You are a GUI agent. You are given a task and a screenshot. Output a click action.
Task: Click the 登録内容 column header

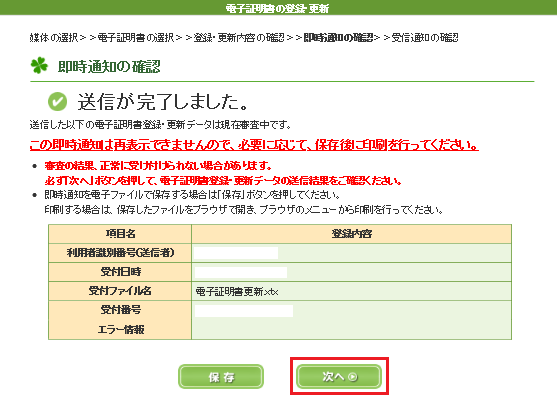coord(352,234)
